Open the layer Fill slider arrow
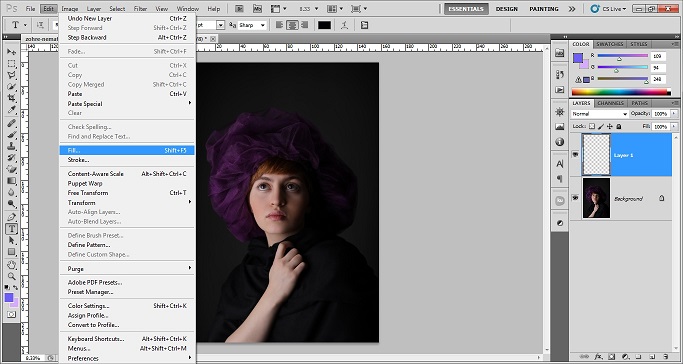 click(x=673, y=126)
